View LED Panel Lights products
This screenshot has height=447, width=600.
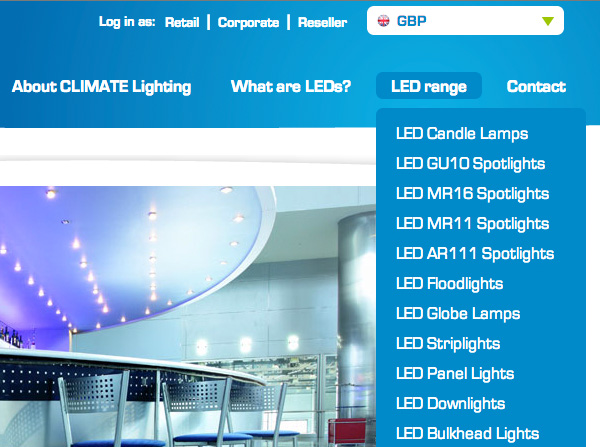coord(455,373)
